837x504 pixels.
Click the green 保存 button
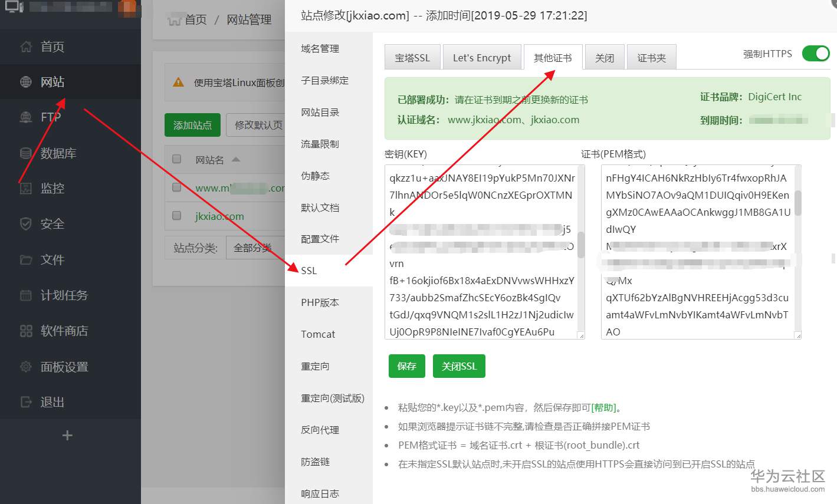(407, 366)
